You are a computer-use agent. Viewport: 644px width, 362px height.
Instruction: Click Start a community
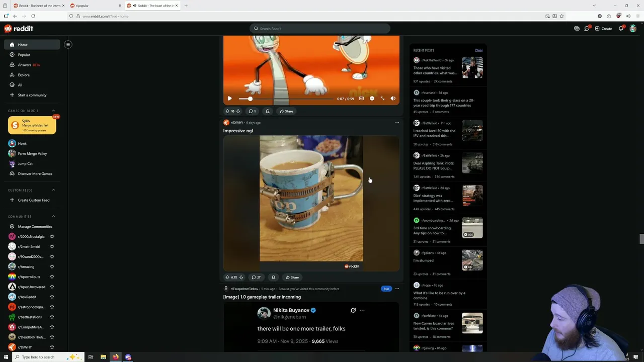point(32,95)
